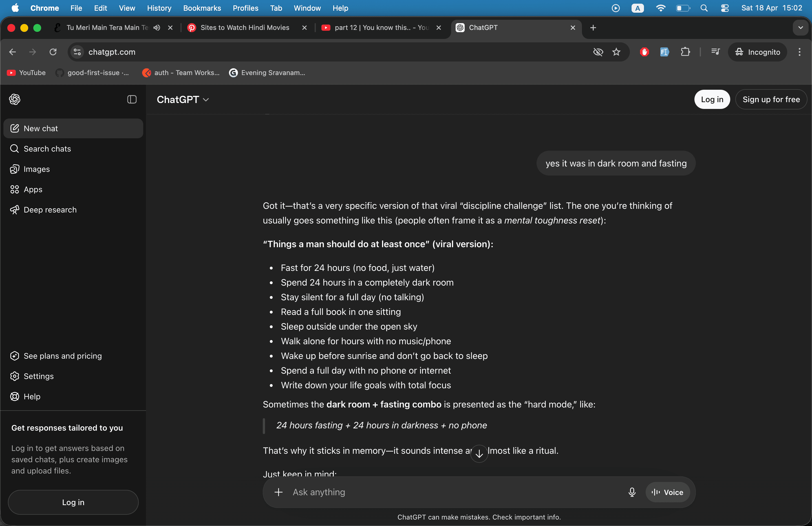Open the Profiles menu
812x526 pixels.
point(245,8)
